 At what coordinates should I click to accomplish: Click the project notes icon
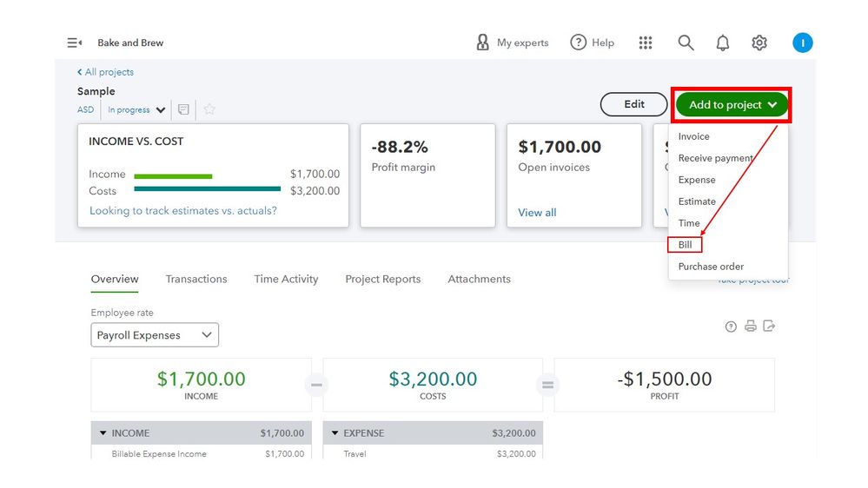point(183,109)
